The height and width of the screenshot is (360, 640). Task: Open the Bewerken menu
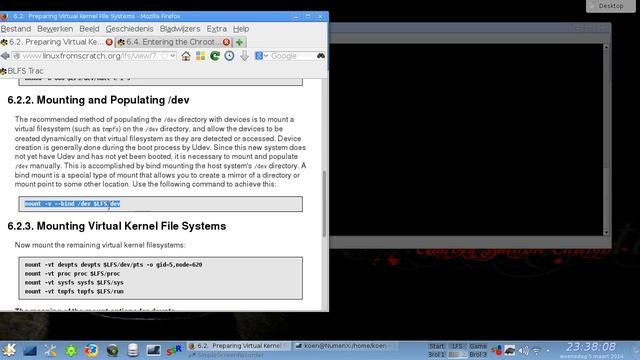55,29
